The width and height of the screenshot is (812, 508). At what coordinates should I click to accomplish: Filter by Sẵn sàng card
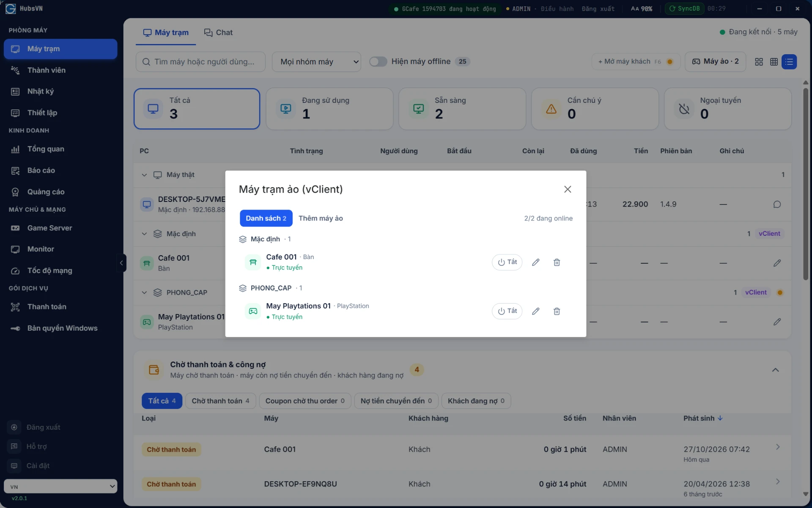pyautogui.click(x=462, y=109)
